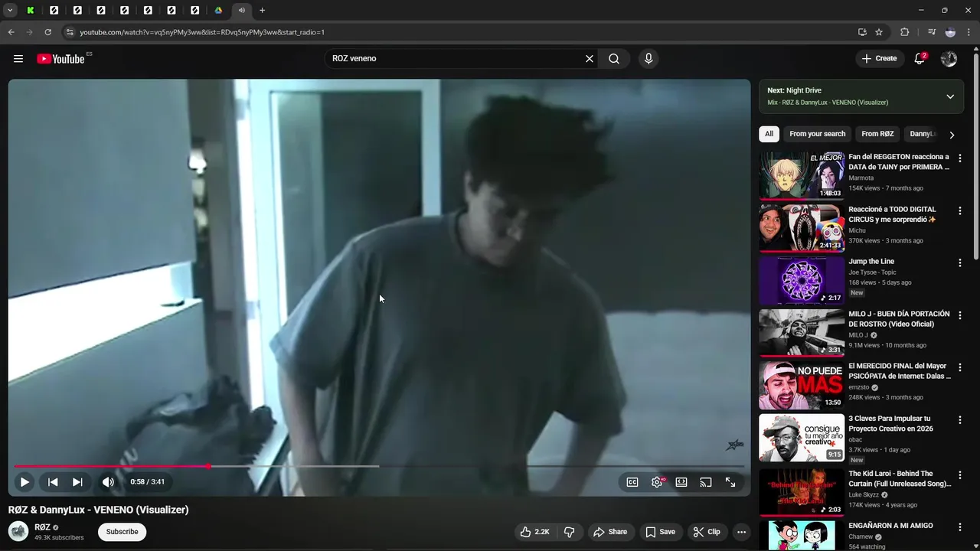The image size is (980, 551).
Task: Like the video with thumbs up
Action: (x=535, y=532)
